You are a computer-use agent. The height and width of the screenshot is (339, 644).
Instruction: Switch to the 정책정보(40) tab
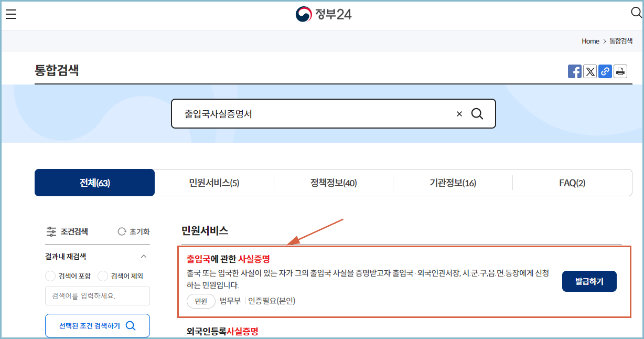[334, 182]
